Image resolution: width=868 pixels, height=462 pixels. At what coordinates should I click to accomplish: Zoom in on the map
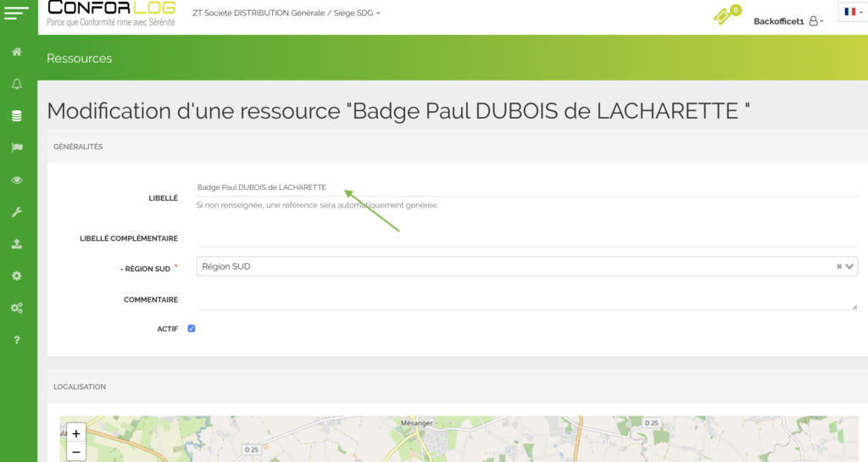tap(76, 433)
